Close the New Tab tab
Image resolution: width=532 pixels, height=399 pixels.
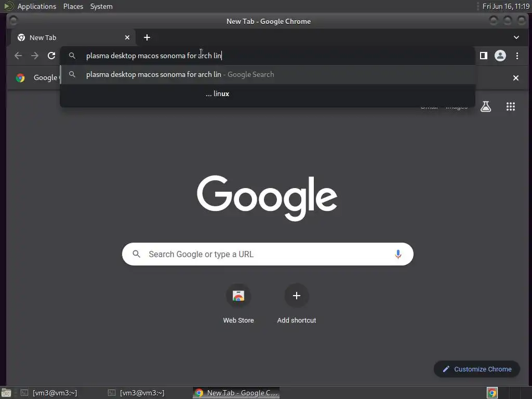pos(127,37)
